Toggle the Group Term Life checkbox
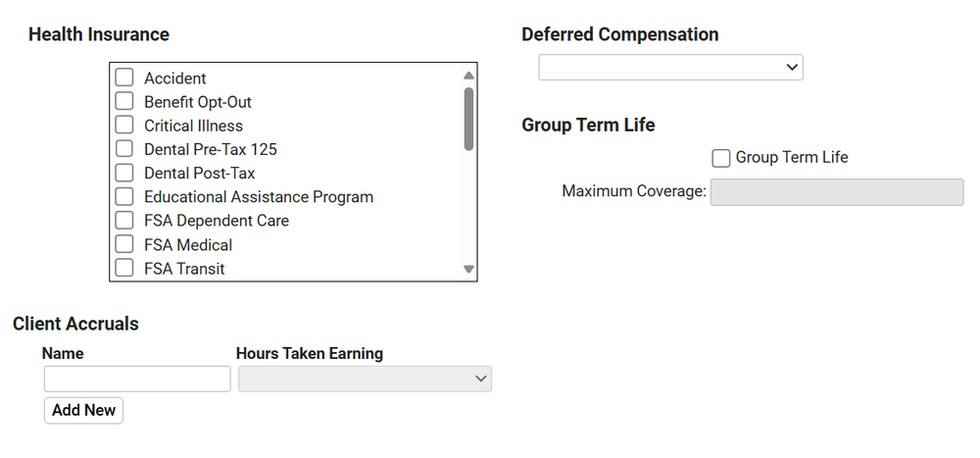The width and height of the screenshot is (980, 458). click(721, 158)
